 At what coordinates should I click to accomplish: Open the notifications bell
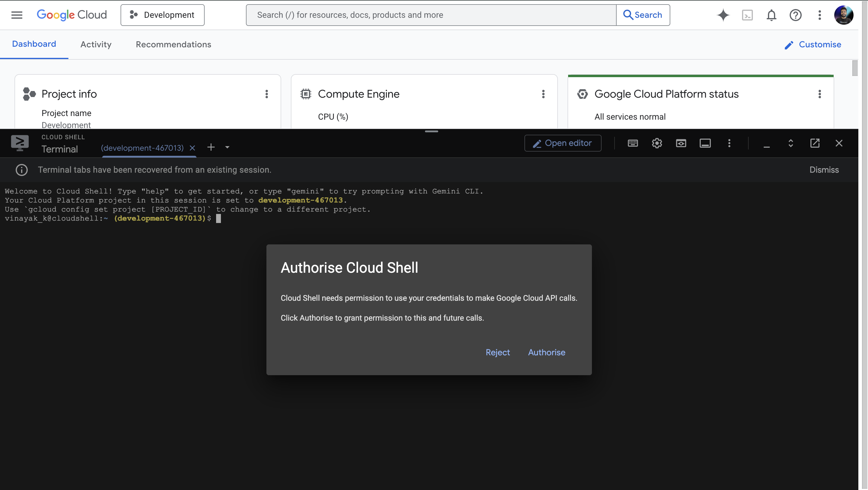coord(771,15)
